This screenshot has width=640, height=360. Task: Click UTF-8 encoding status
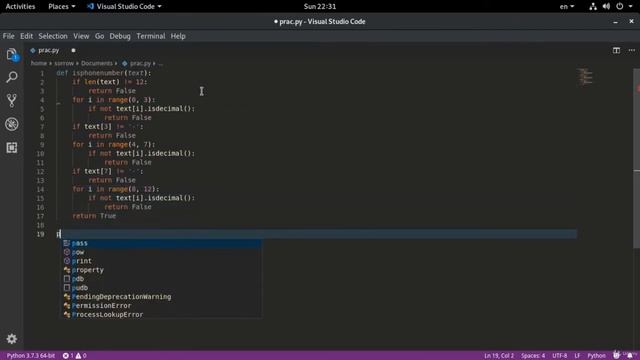pos(560,356)
